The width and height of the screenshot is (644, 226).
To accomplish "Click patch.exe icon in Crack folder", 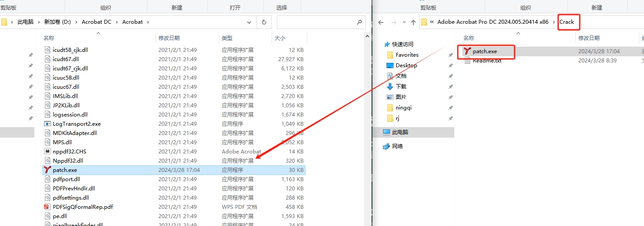I will pyautogui.click(x=467, y=51).
